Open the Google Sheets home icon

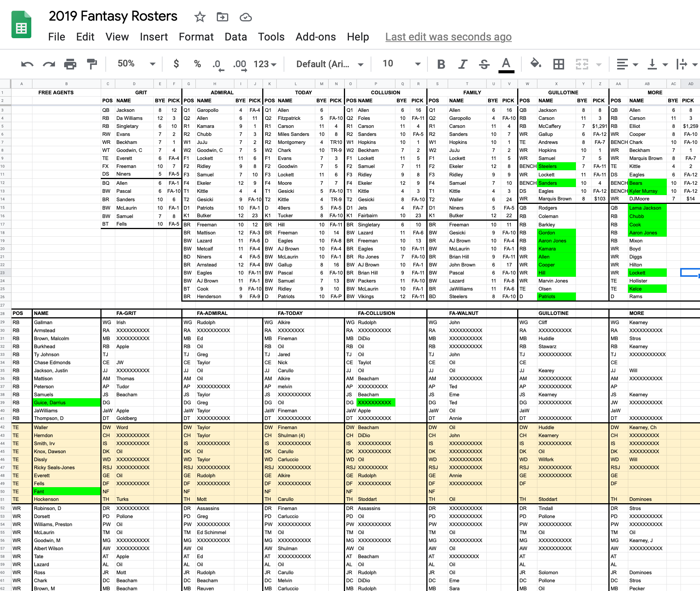coord(21,25)
